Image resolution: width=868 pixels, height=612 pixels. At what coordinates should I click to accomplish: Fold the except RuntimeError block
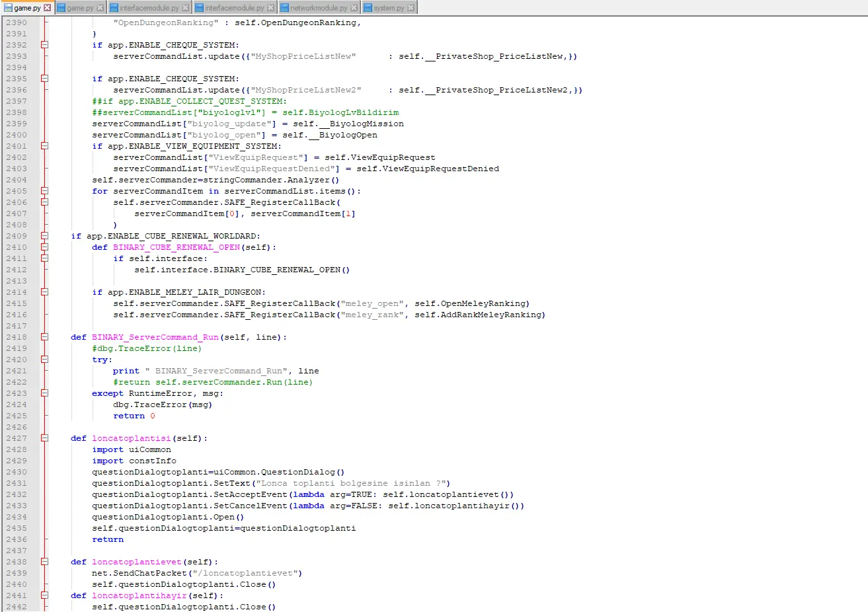[44, 393]
